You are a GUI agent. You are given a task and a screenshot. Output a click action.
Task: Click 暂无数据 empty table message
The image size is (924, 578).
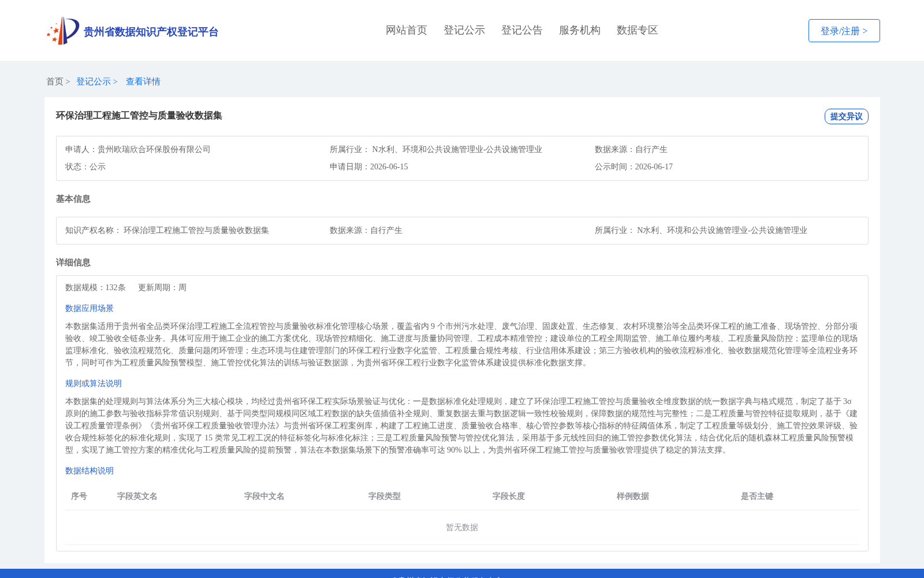(x=462, y=527)
